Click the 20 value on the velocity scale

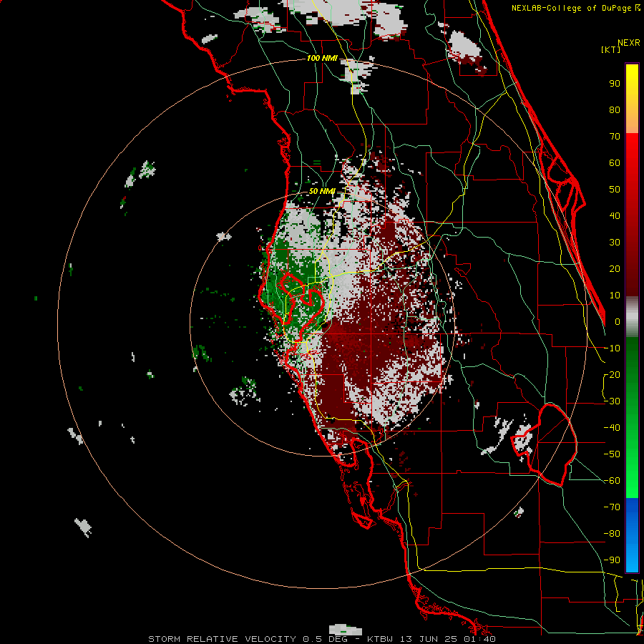pyautogui.click(x=615, y=269)
